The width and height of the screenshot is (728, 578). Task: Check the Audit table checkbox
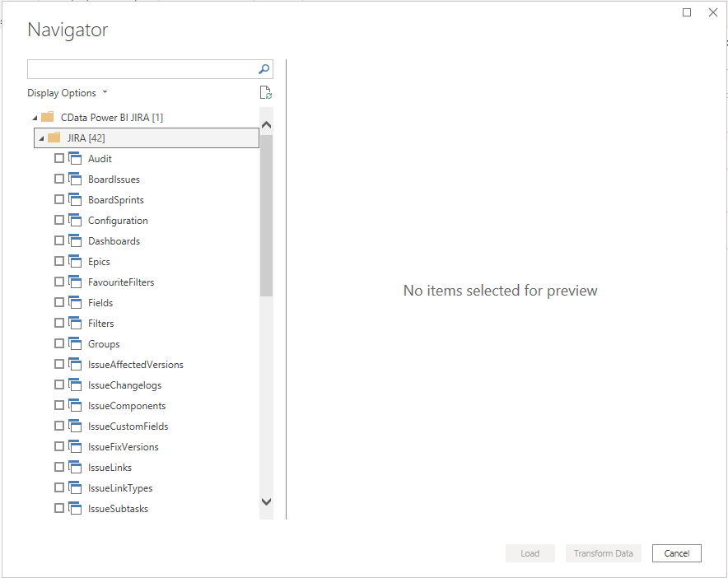coord(59,158)
